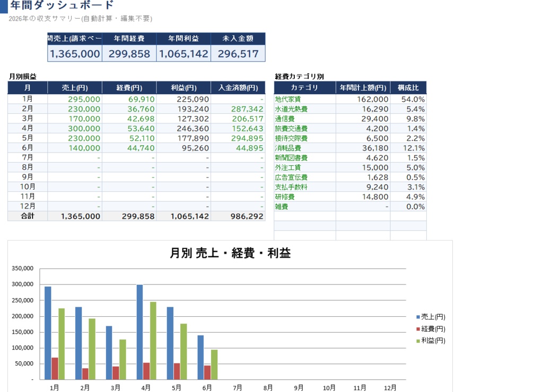Select the 52,110 expense cell for 5月

pos(129,138)
